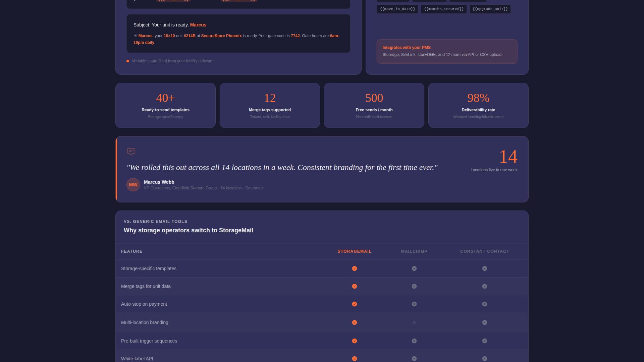Click Constant Contact X for Pre-built trigger sequences

(x=485, y=341)
